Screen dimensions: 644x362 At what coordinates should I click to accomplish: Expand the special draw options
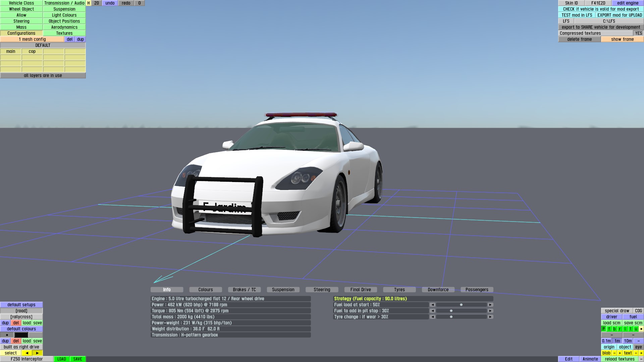tap(617, 311)
